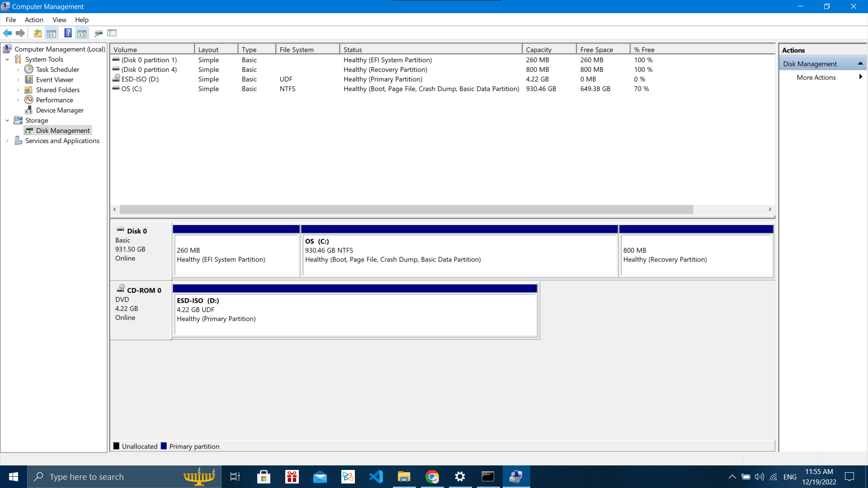
Task: Click the notifications icon in system tray
Action: 849,476
